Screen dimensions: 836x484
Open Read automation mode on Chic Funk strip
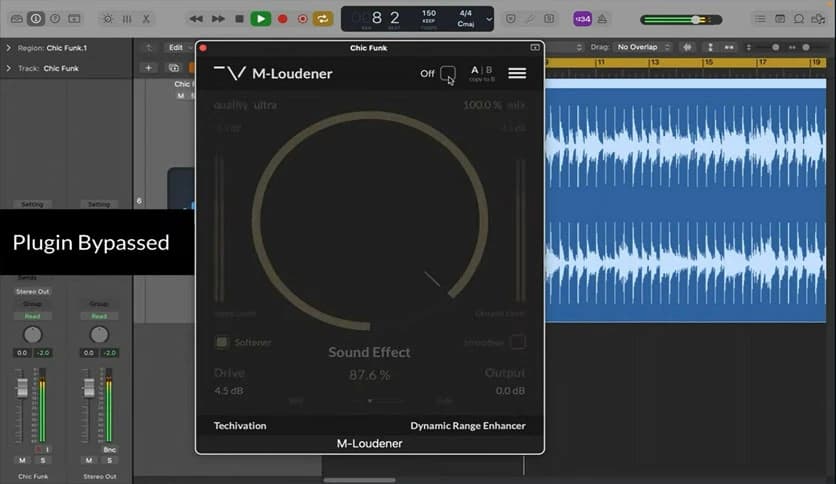click(33, 316)
